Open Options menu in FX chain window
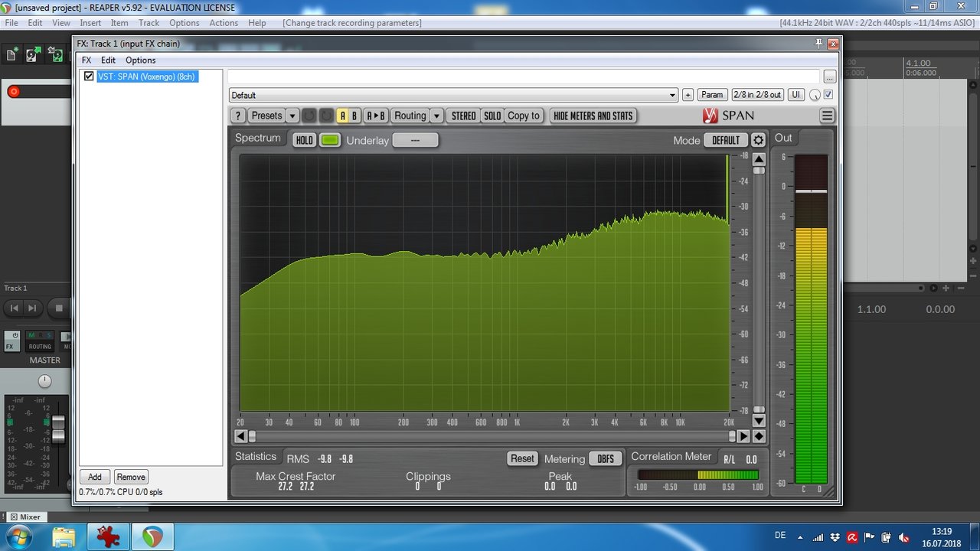 point(140,60)
